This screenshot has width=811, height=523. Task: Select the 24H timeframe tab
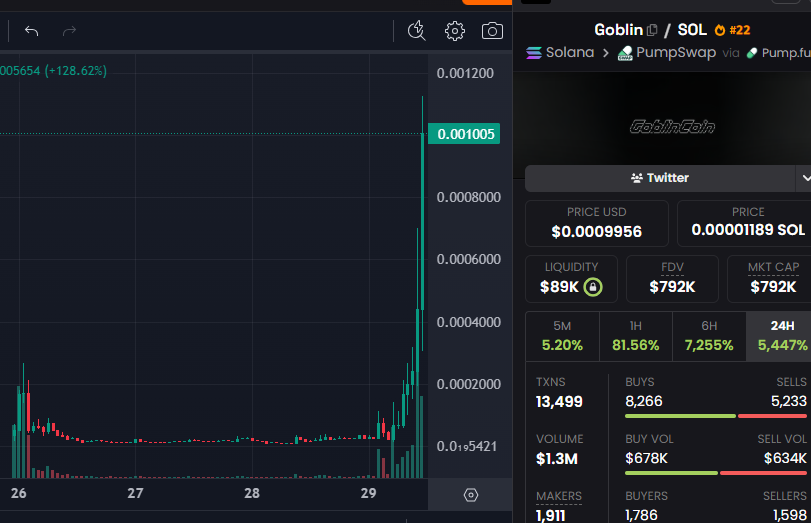[779, 336]
